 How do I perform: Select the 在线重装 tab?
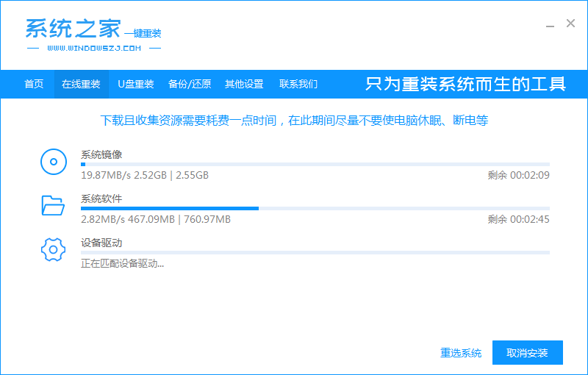point(81,84)
